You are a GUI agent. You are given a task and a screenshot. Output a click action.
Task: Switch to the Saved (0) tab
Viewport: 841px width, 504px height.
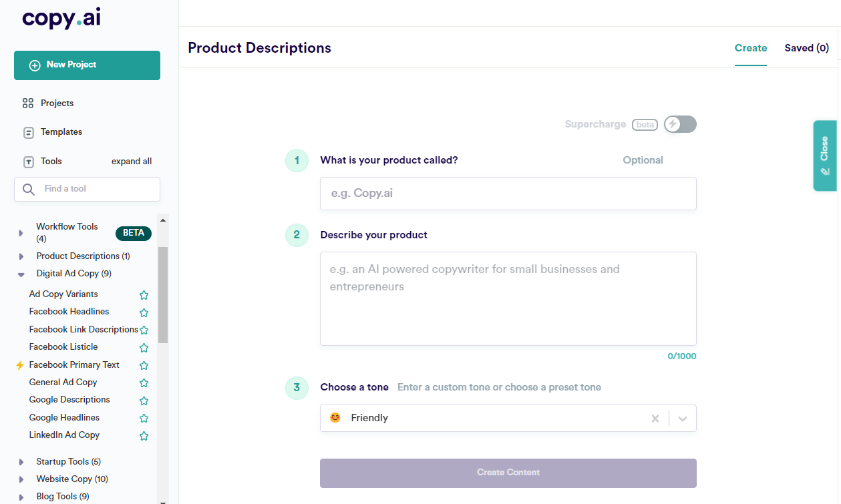click(x=806, y=48)
